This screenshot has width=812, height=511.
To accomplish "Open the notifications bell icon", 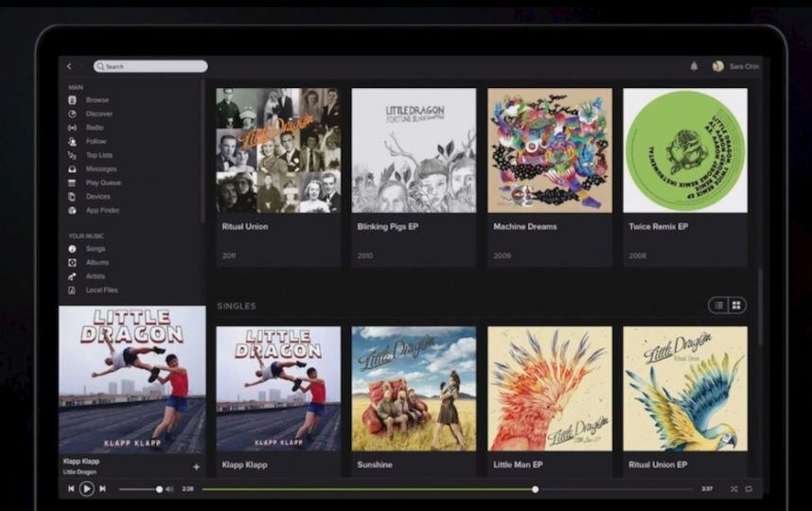I will [x=694, y=66].
